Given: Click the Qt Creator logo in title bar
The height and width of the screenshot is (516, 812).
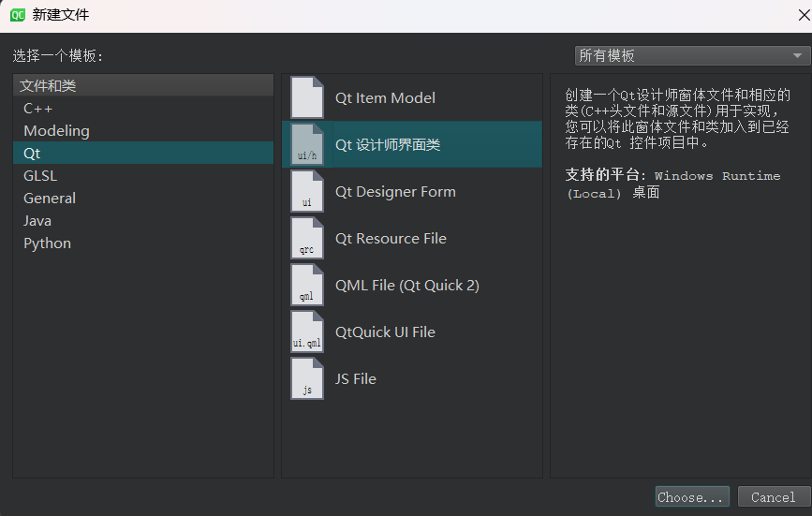Looking at the screenshot, I should (x=18, y=15).
